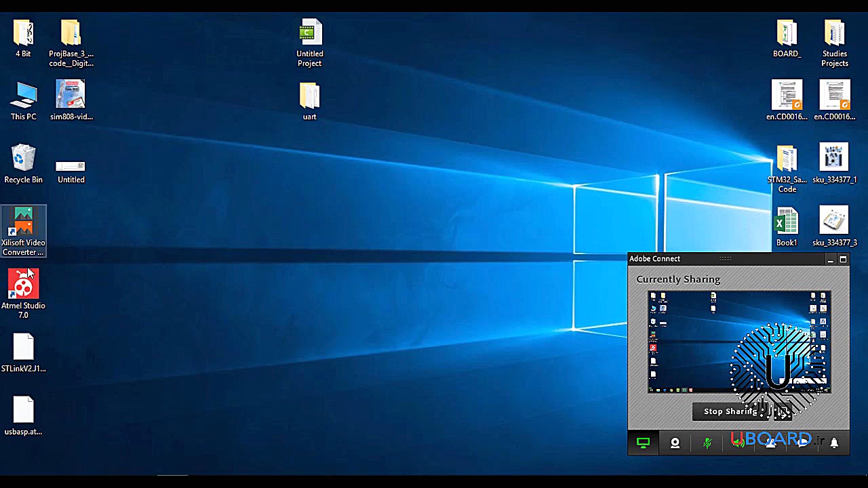
Task: Click the Adobe Connect title bar grip
Action: [x=725, y=258]
